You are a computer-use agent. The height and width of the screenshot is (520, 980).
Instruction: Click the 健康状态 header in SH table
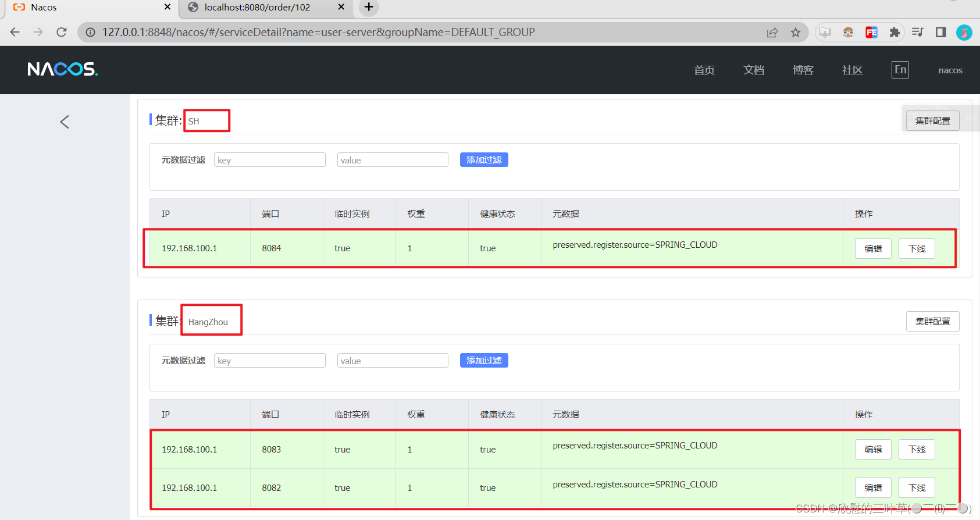(x=497, y=214)
